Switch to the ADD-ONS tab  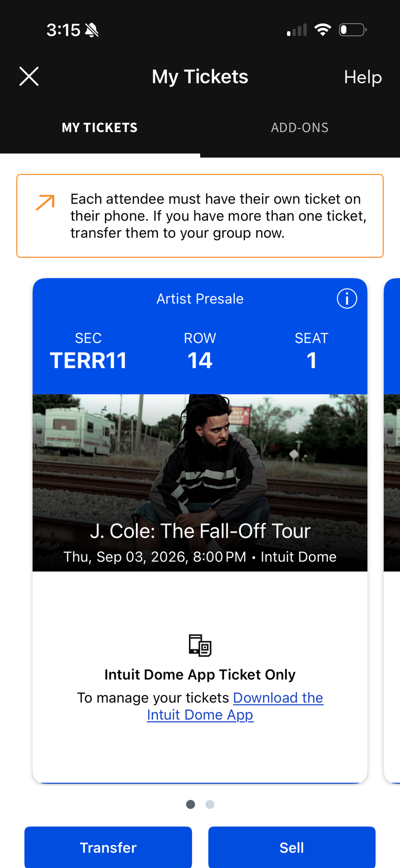pyautogui.click(x=300, y=128)
